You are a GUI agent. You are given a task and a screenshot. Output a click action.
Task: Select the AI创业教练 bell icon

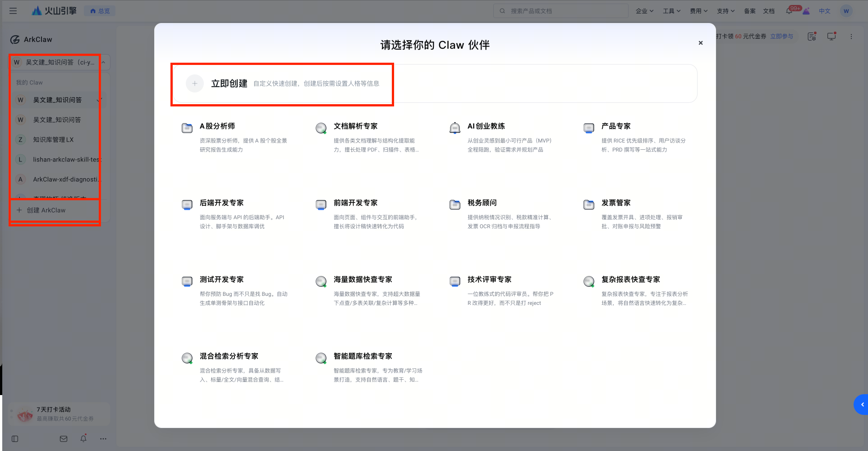tap(455, 128)
